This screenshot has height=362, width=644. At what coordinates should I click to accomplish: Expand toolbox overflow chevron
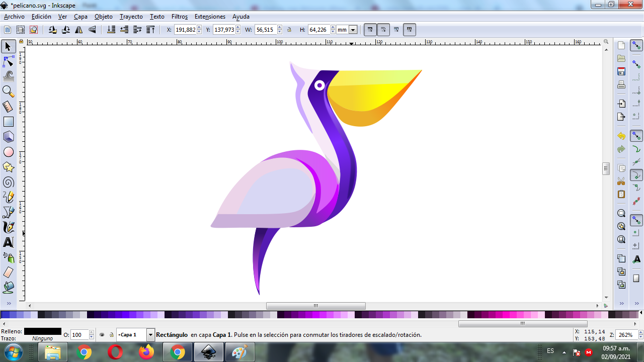coord(8,304)
